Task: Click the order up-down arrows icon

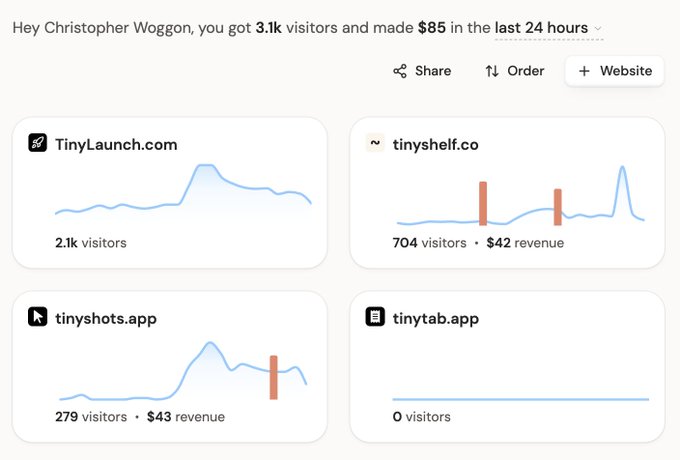Action: click(x=492, y=71)
